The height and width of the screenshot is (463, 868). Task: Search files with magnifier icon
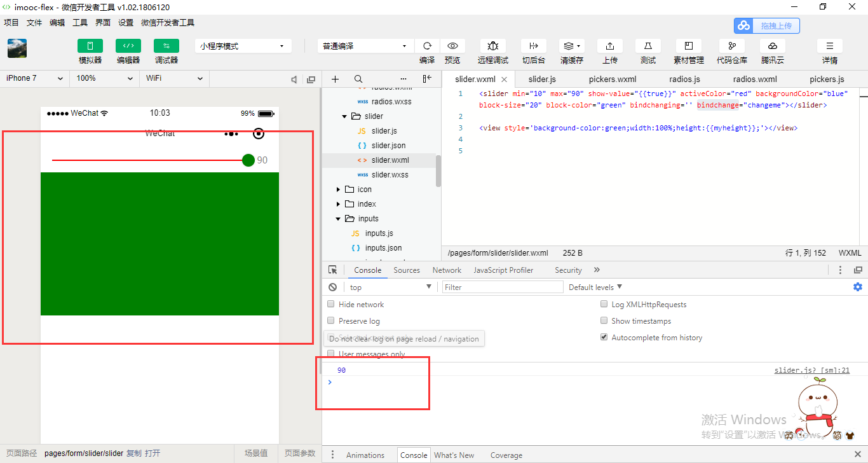pos(358,79)
